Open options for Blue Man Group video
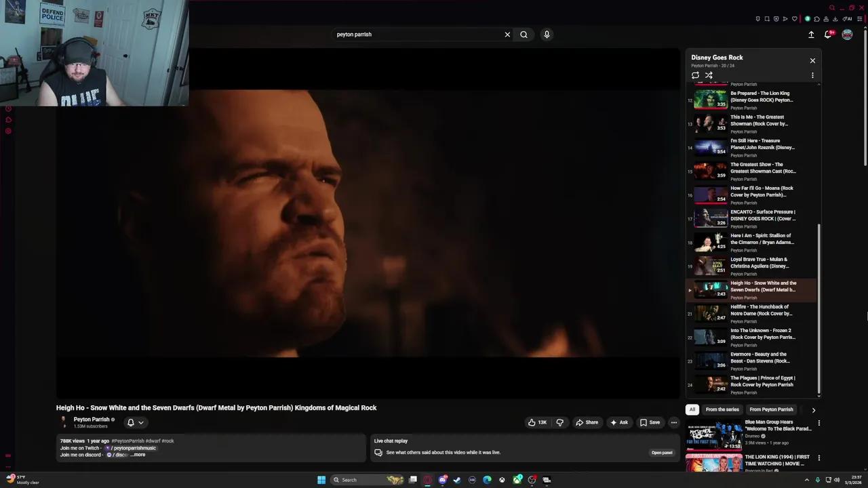This screenshot has width=868, height=488. pyautogui.click(x=818, y=423)
